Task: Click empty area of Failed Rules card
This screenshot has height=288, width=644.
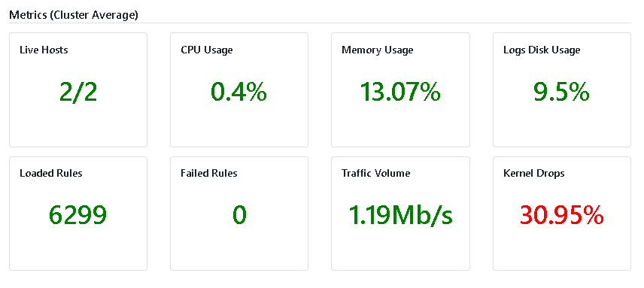Action: pos(239,250)
